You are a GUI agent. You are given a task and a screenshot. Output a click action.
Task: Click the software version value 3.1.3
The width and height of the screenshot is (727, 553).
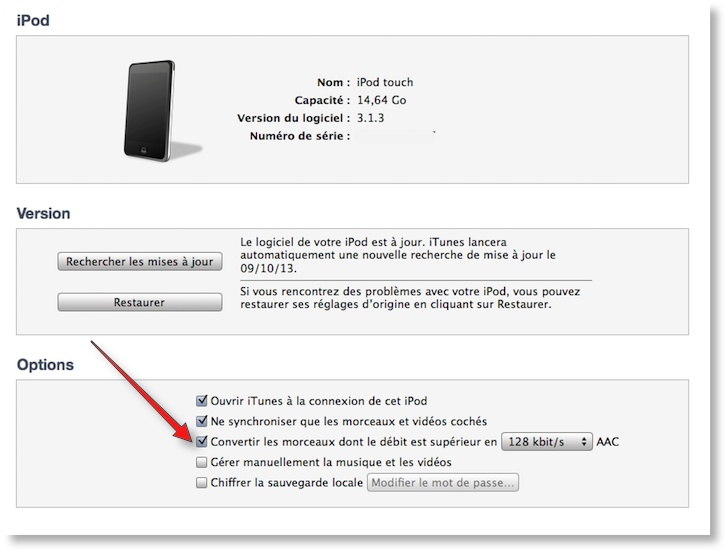pos(370,118)
